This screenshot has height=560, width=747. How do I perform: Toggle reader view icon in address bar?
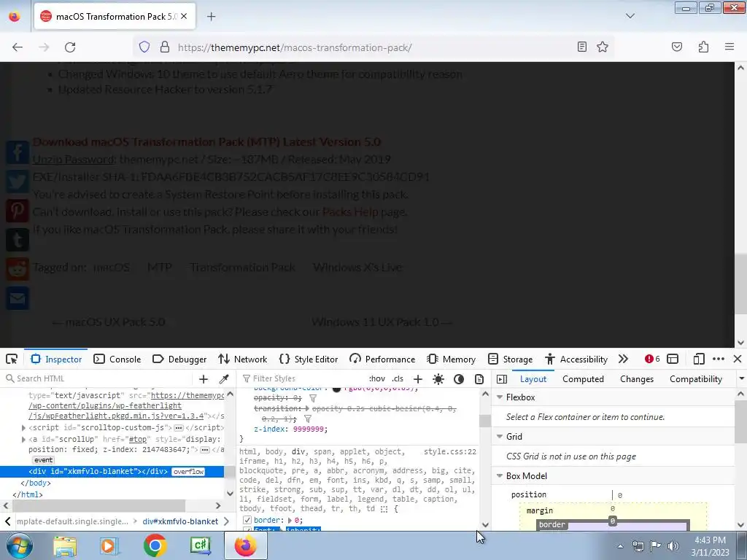(x=581, y=47)
